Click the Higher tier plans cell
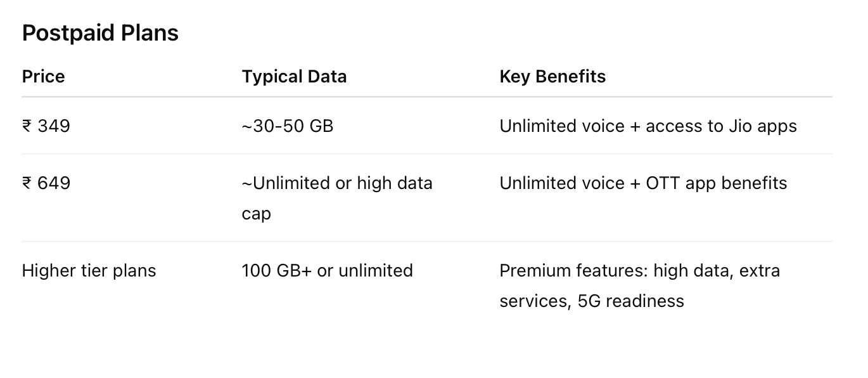 click(89, 271)
